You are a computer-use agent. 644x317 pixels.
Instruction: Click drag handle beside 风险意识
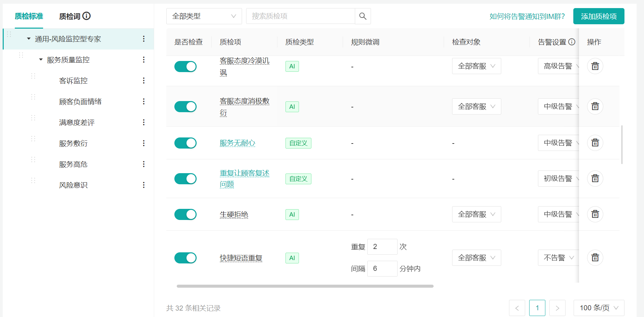point(33,180)
